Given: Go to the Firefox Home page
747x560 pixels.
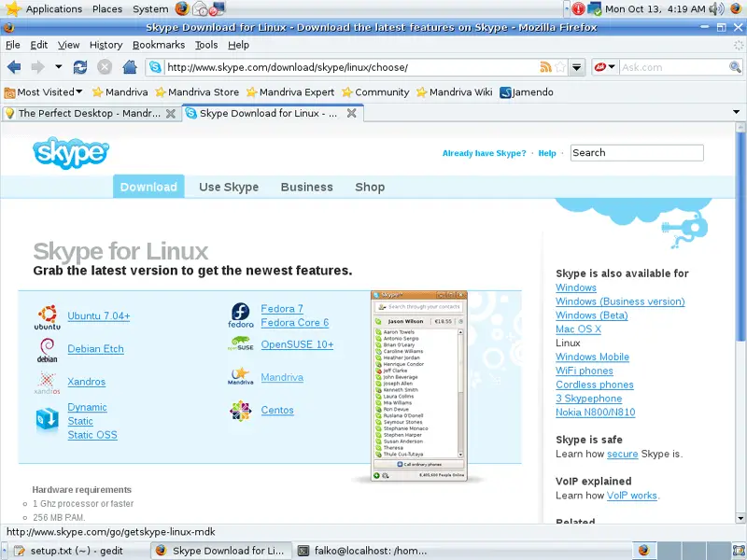Looking at the screenshot, I should pos(130,67).
